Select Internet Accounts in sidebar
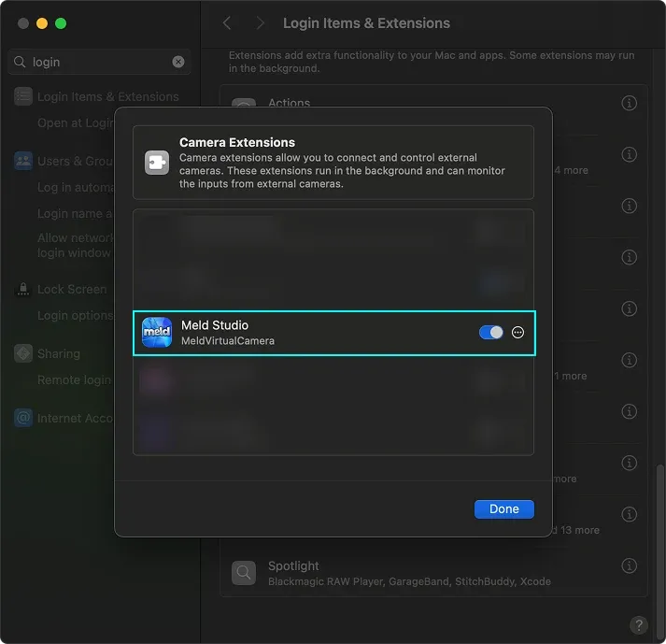Screen dimensions: 666x644 click(62, 419)
